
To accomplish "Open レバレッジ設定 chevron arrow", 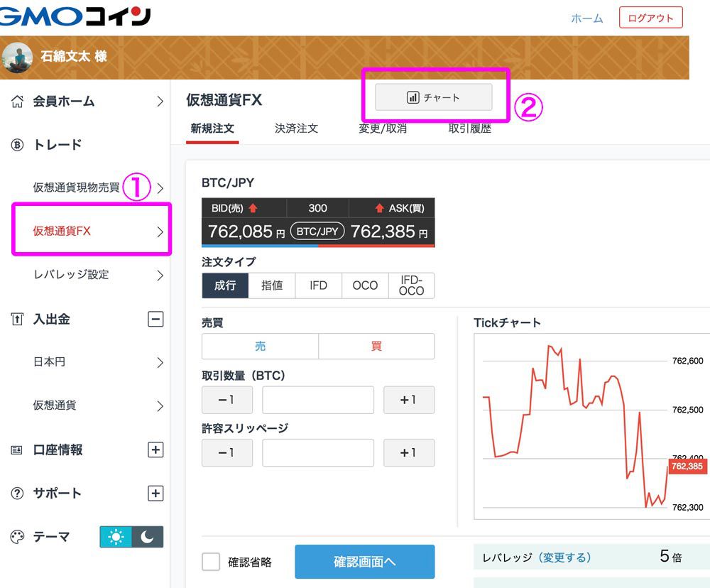I will pyautogui.click(x=160, y=275).
